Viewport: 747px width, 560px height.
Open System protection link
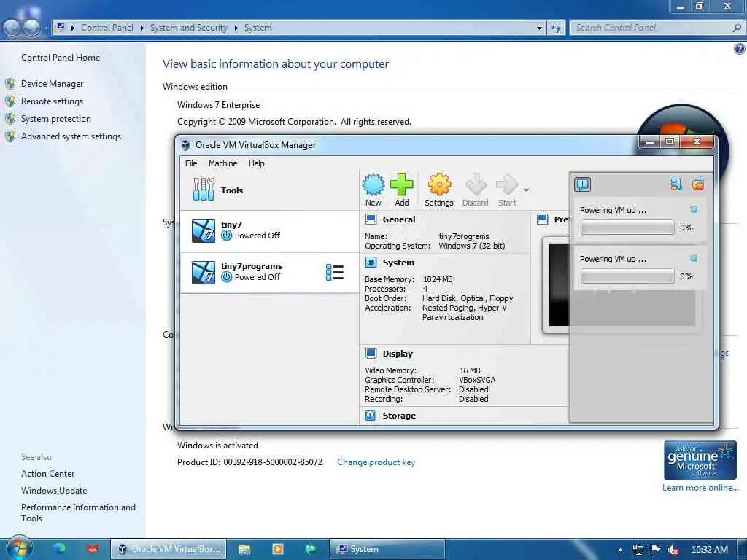55,119
